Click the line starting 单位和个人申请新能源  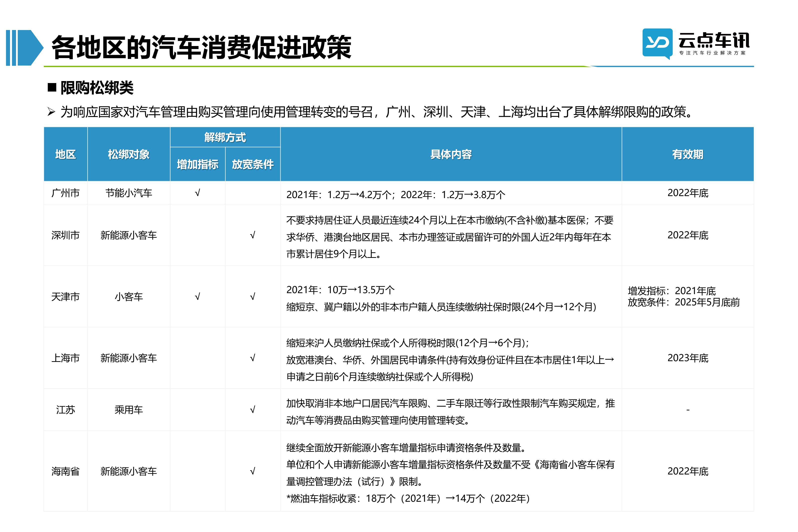point(450,473)
